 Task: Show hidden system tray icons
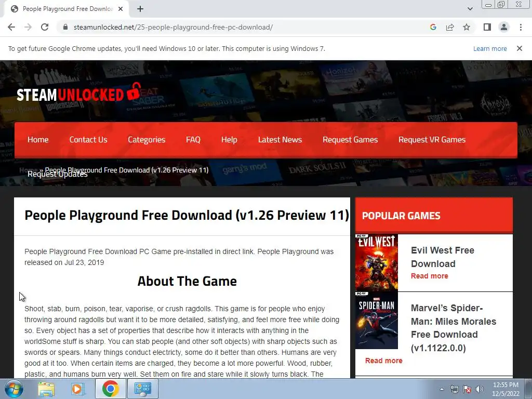pyautogui.click(x=442, y=389)
